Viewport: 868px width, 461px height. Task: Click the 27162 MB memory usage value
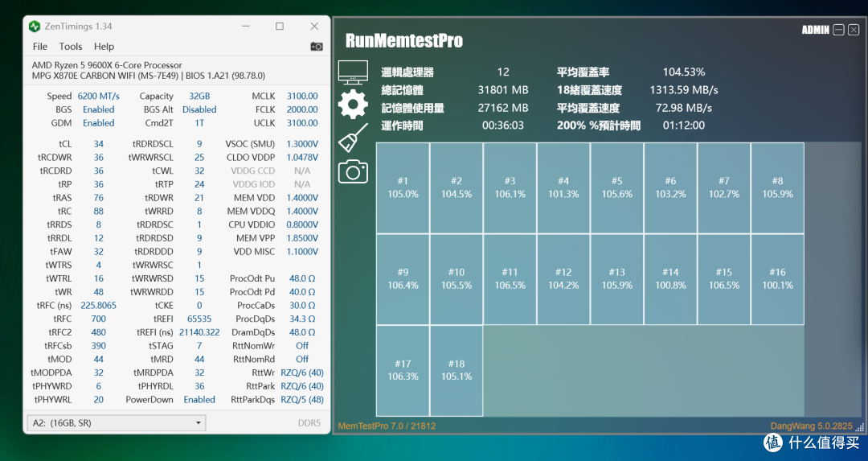[x=502, y=108]
